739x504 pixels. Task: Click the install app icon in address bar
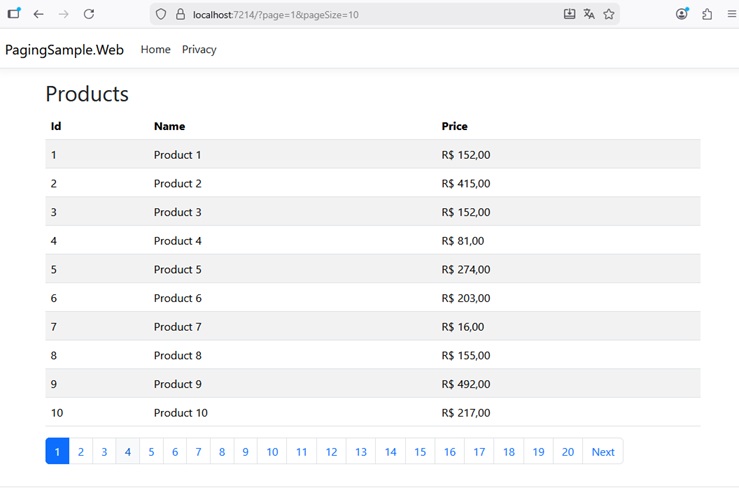pos(569,15)
